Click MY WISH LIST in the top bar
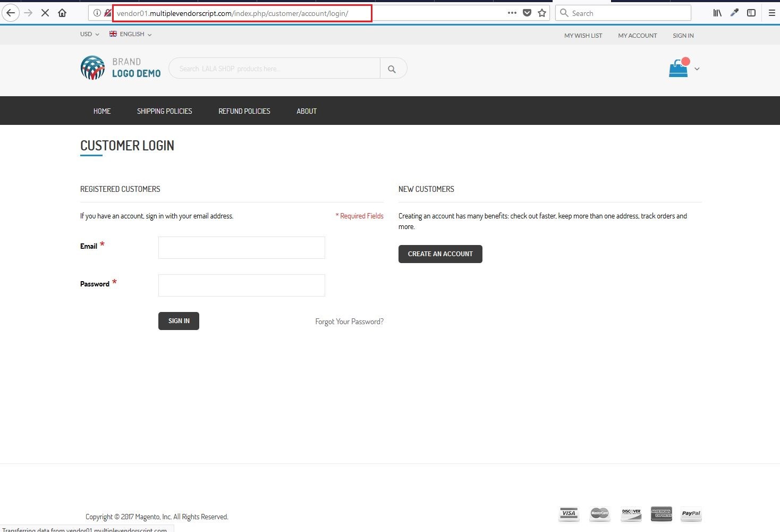780x532 pixels. 583,35
